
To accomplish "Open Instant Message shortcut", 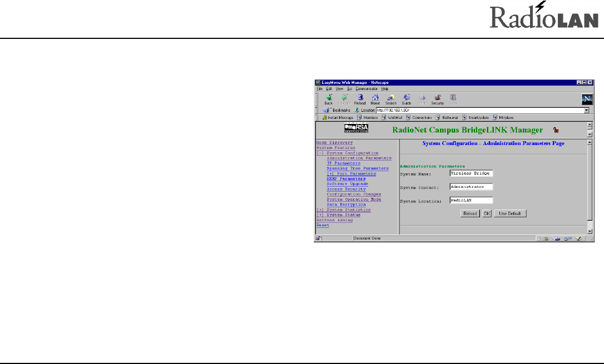I will coord(338,118).
